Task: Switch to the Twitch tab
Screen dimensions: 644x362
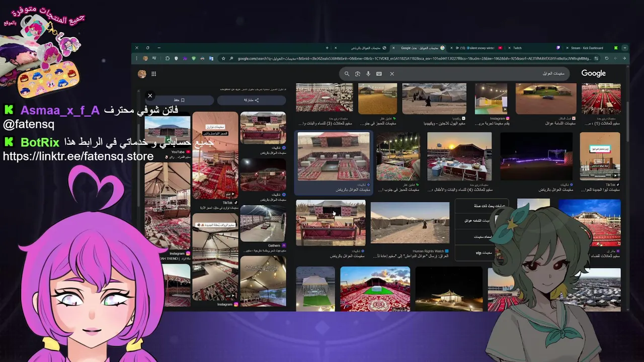Action: [535, 48]
